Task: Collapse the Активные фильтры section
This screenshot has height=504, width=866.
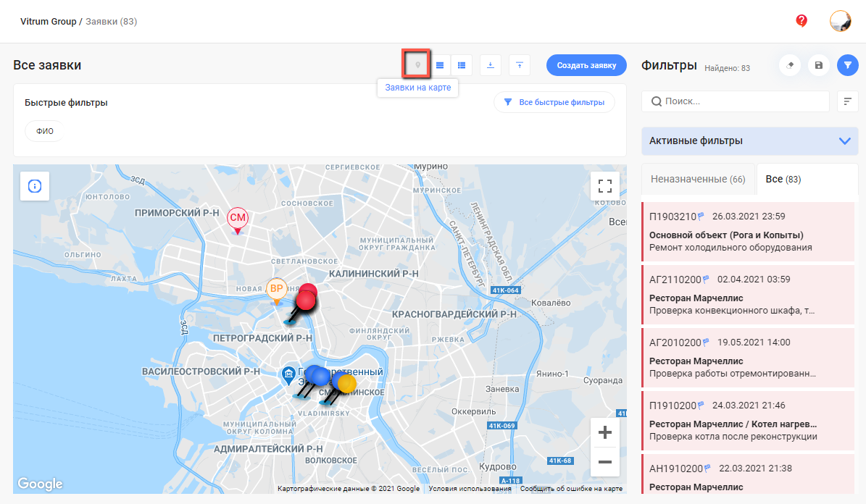Action: (x=749, y=140)
